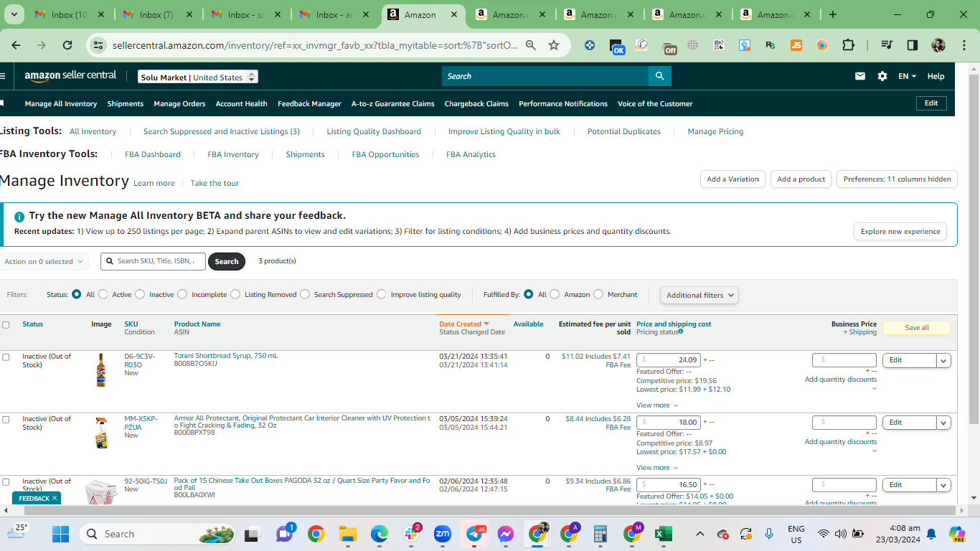Switch to the FBA Dashboard tab
Viewport: 980px width, 551px height.
click(x=153, y=154)
